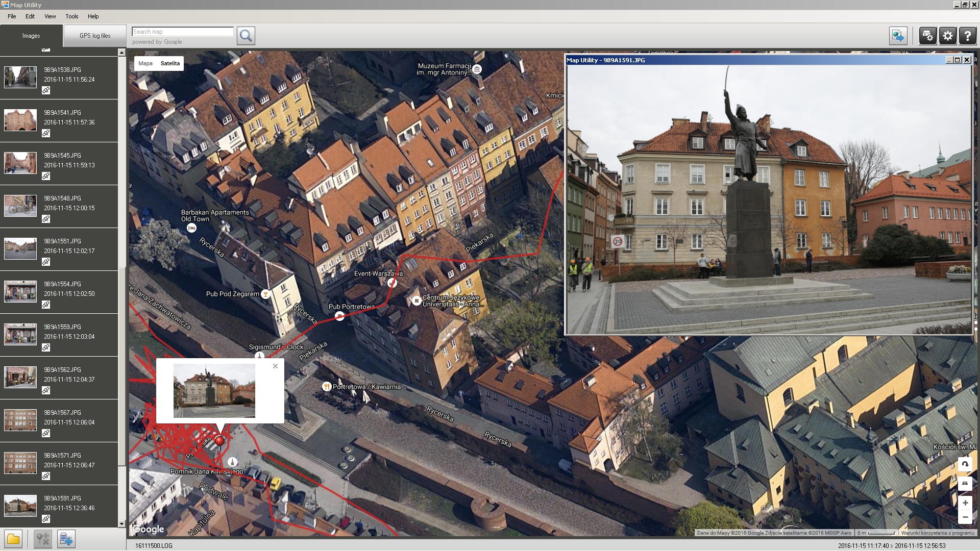Click GPS tag icon under 9B9A1548.JPG
980x551 pixels.
(46, 219)
